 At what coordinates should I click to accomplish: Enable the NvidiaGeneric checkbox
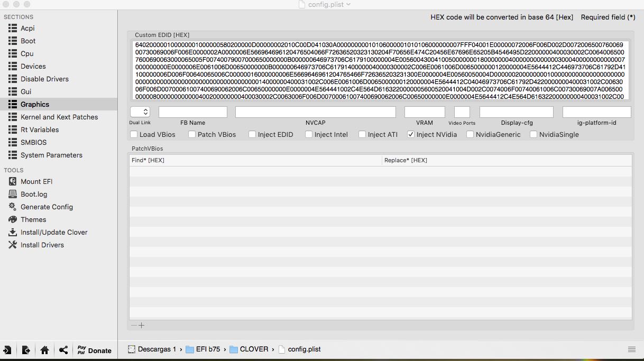coord(470,134)
